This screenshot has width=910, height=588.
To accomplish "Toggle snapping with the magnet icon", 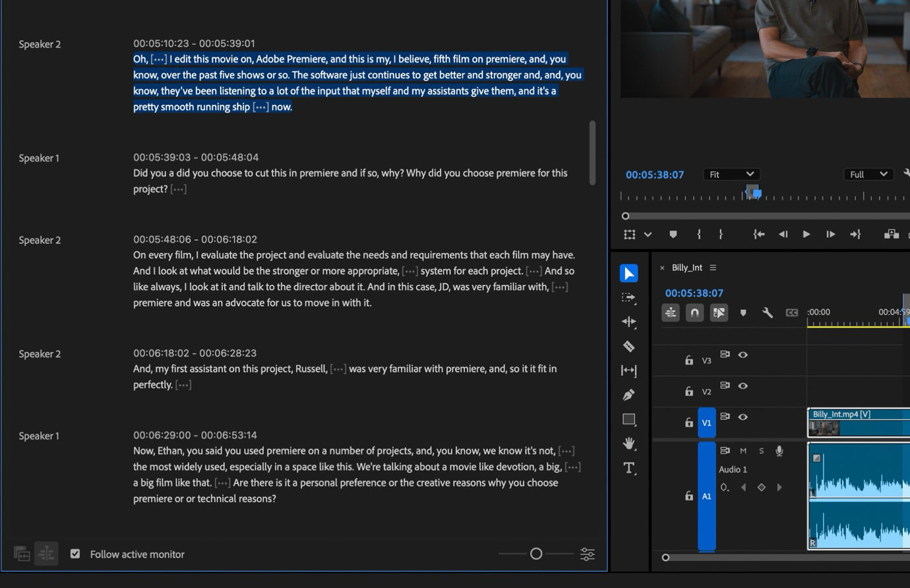I will [694, 312].
